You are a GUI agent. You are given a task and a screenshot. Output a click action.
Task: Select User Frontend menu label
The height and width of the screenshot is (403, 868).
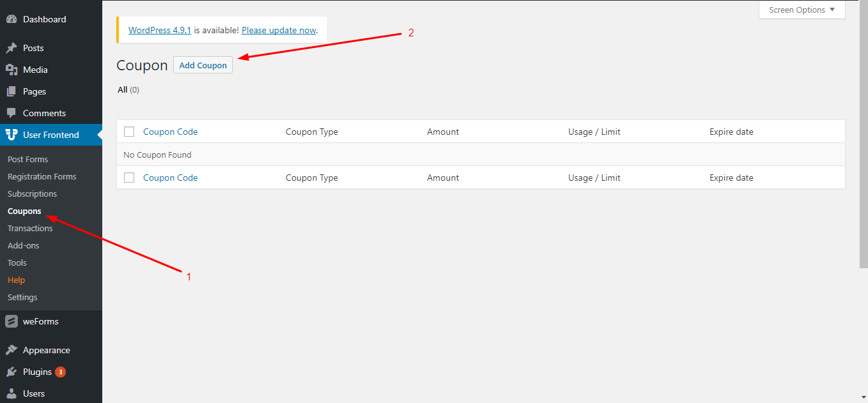pyautogui.click(x=51, y=135)
